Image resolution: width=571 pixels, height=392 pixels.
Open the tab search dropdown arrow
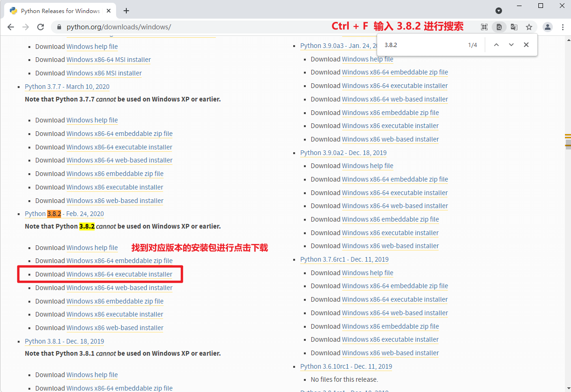498,11
